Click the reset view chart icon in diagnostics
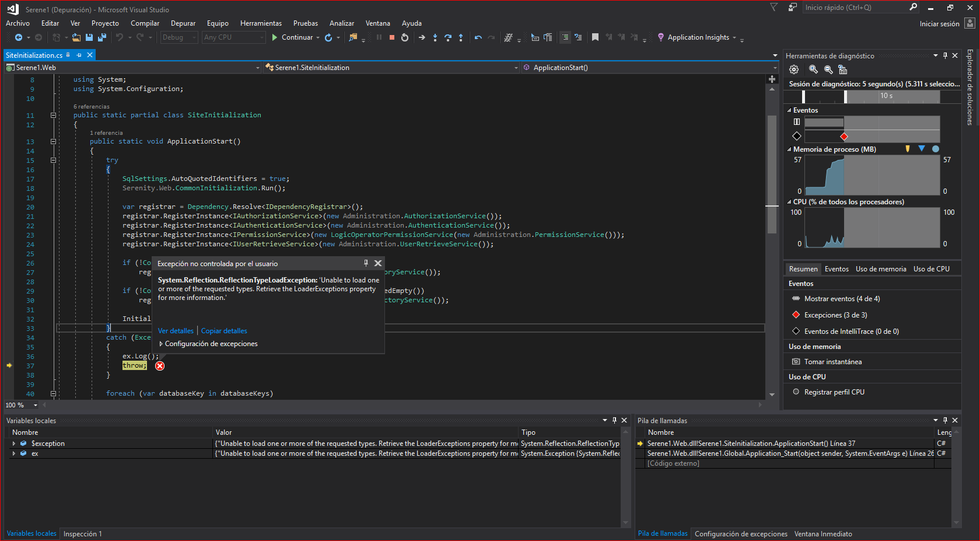The width and height of the screenshot is (980, 541). pos(843,69)
